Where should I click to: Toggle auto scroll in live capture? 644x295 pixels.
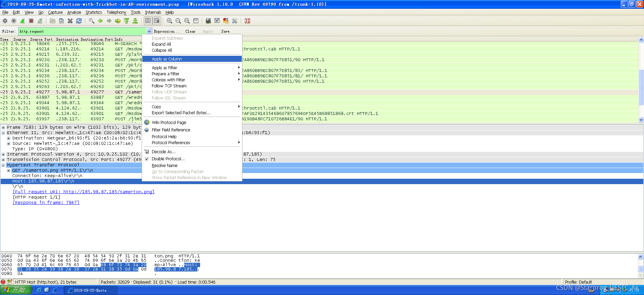click(x=157, y=21)
